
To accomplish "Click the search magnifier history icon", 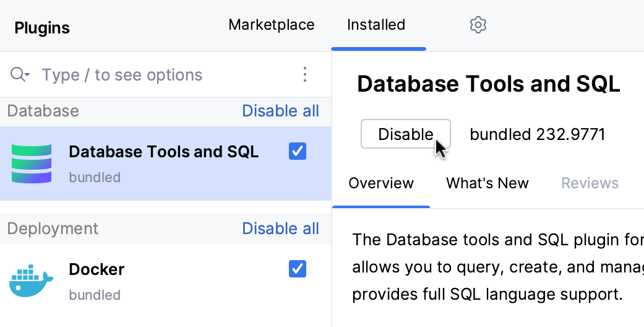I will tap(20, 75).
